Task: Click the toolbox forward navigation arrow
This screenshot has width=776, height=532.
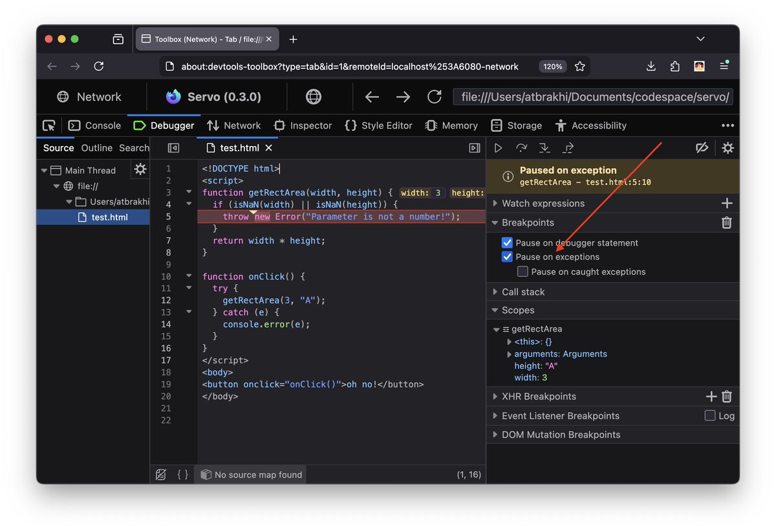Action: coord(403,97)
